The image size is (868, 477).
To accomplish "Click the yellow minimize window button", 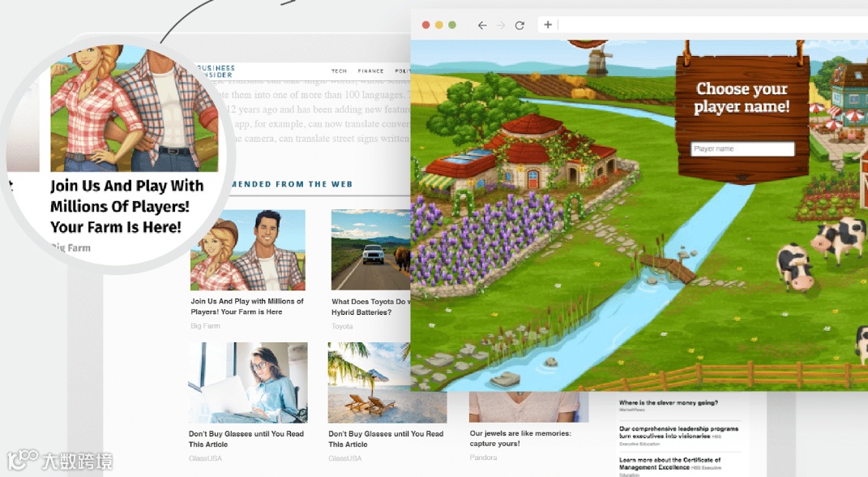I will [x=439, y=25].
